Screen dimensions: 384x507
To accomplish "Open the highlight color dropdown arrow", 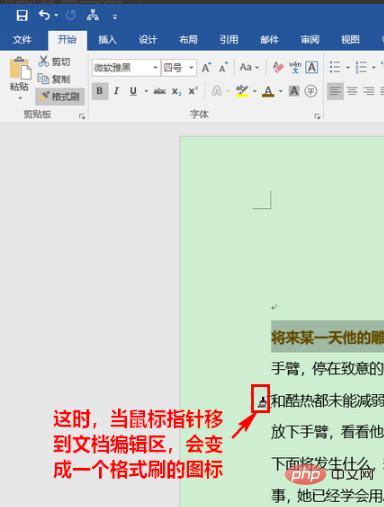I will pos(255,91).
